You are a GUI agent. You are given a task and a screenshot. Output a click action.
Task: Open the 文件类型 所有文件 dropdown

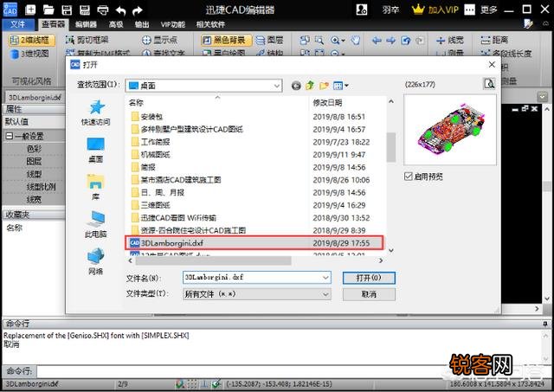(257, 294)
